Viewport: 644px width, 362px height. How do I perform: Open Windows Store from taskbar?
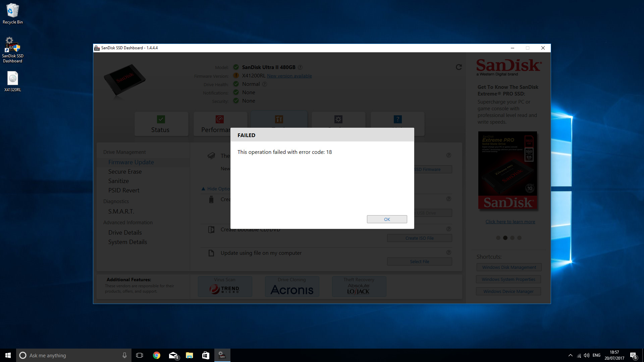click(x=206, y=355)
